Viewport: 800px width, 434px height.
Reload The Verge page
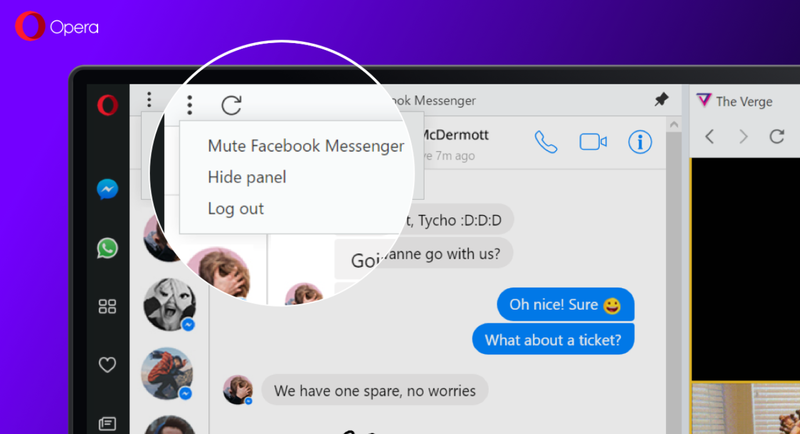[777, 136]
